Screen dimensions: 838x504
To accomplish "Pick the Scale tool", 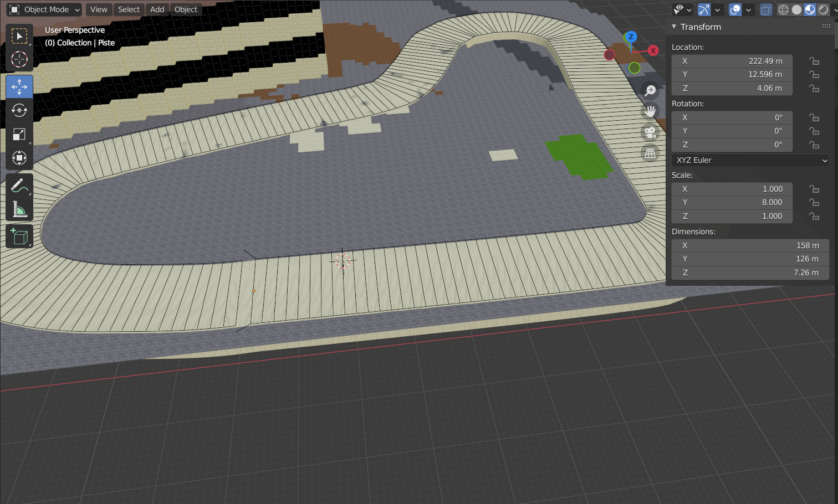I will (x=19, y=135).
